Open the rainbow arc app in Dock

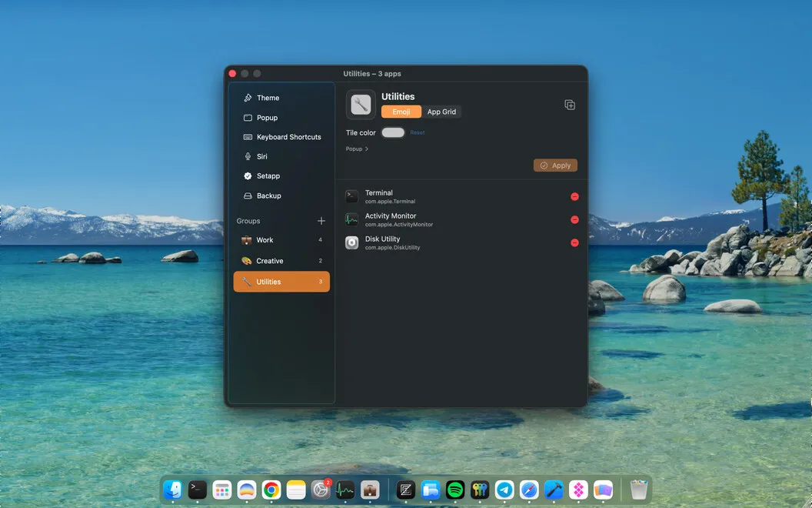247,490
